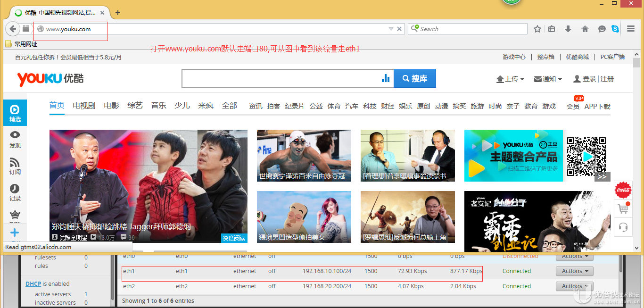Switch to the 电视剧 tab
Image resolution: width=644 pixels, height=308 pixels.
pos(84,106)
